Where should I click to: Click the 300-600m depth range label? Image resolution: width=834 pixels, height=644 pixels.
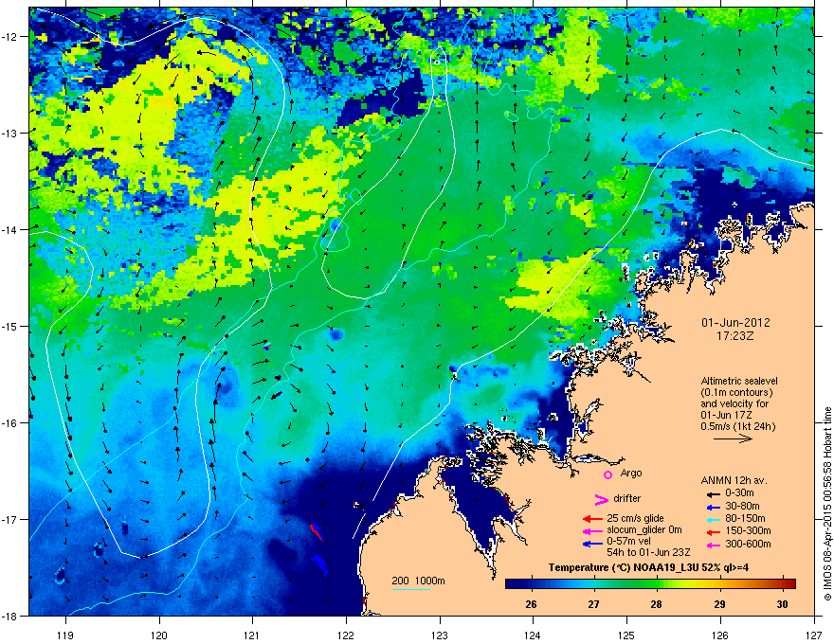[x=748, y=544]
